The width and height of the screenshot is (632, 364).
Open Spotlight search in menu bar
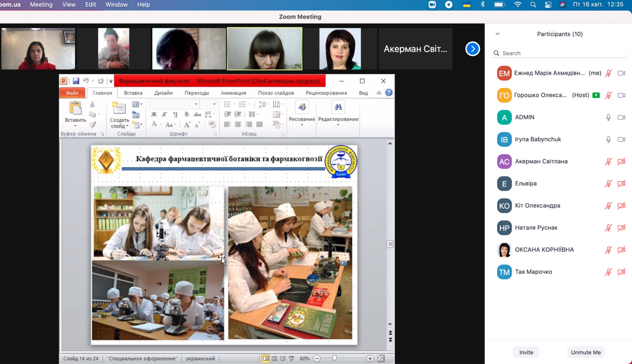(533, 5)
